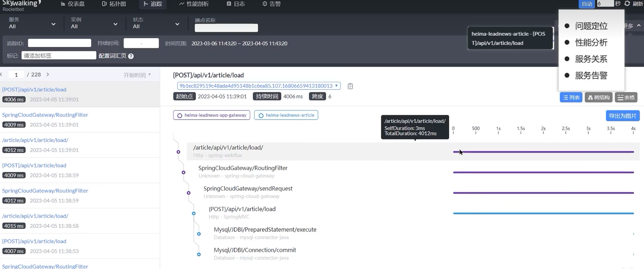Toggle heima-leadnews-article service filter

pyautogui.click(x=286, y=115)
